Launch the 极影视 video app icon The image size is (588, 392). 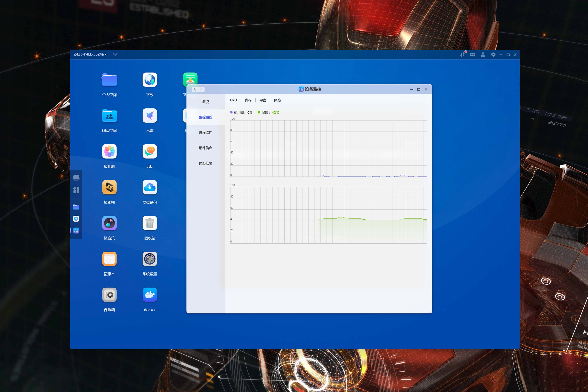pyautogui.click(x=109, y=187)
